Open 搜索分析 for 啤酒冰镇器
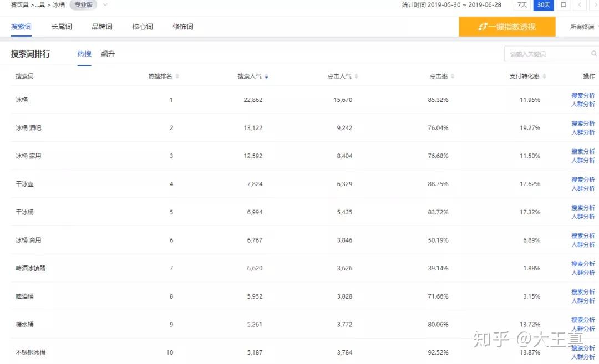This screenshot has height=364, width=599. point(583,264)
